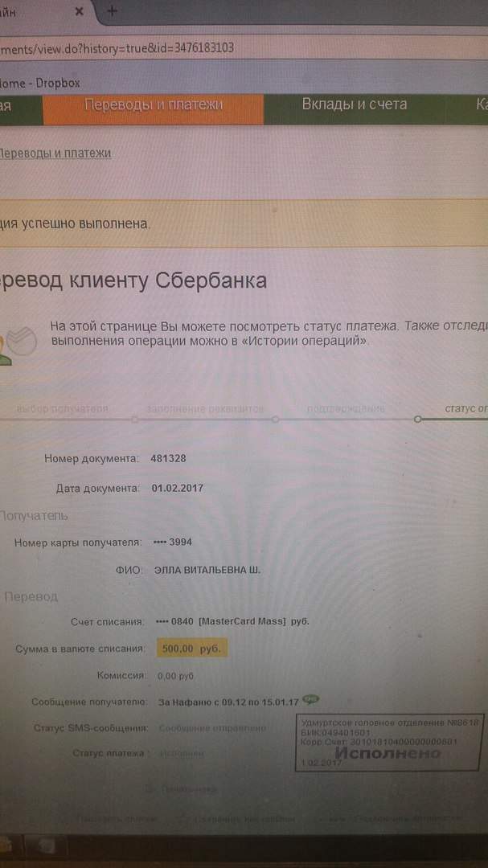Viewport: 488px width, 868px height.
Task: Click the Исполнено bank stamp
Action: click(x=388, y=743)
